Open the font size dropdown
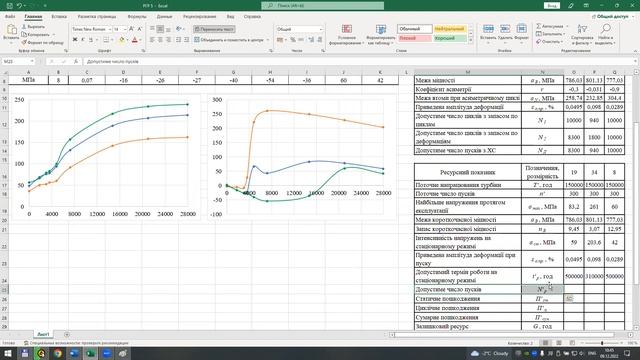640x360 pixels. 124,29
